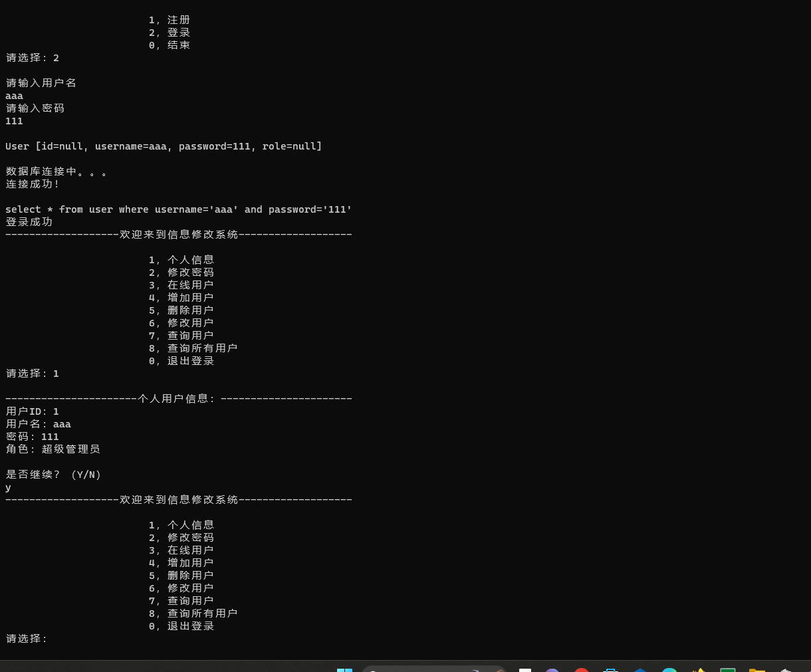Click the 个人用户信息 header line
The image size is (811, 672).
coord(178,399)
